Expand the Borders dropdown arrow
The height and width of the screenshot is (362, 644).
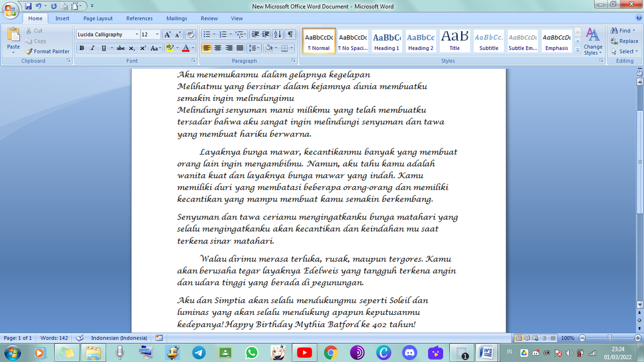[x=291, y=48]
